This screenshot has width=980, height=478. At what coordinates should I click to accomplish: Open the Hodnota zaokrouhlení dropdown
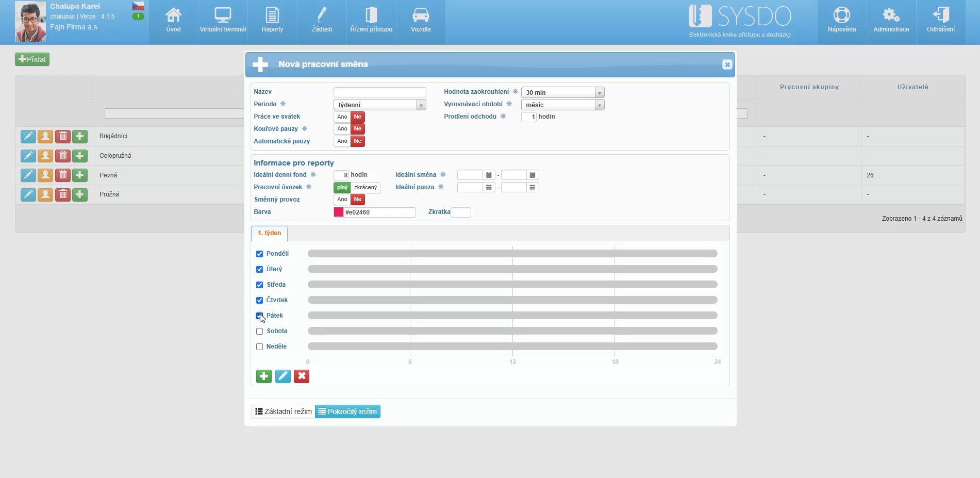(x=599, y=93)
